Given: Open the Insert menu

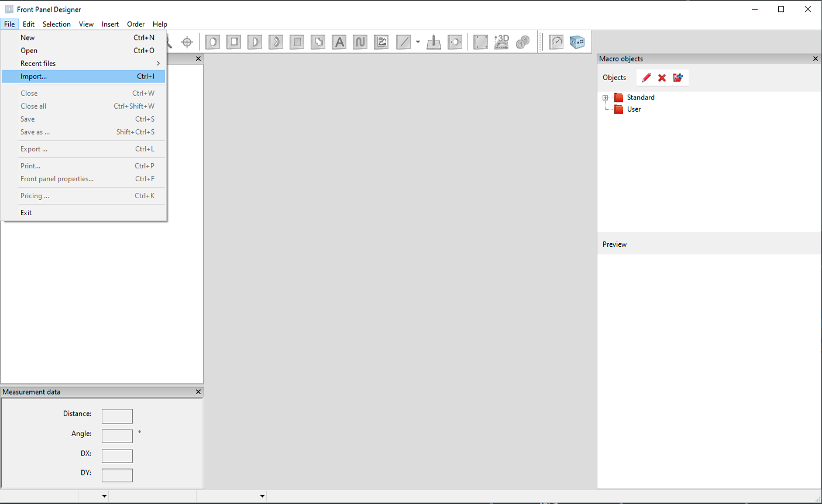Looking at the screenshot, I should click(x=110, y=24).
